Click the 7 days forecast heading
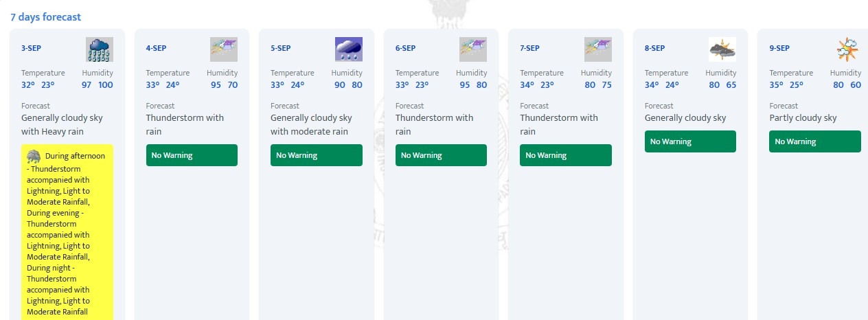Image resolution: width=868 pixels, height=320 pixels. pyautogui.click(x=45, y=16)
